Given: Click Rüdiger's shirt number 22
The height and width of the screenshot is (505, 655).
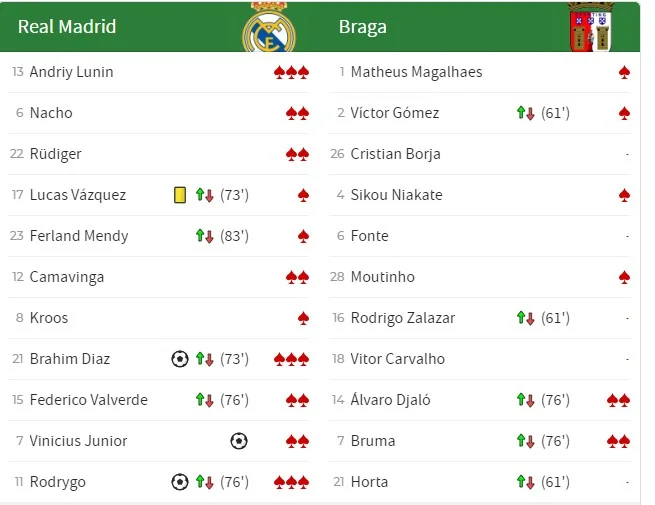Looking at the screenshot, I should point(17,154).
